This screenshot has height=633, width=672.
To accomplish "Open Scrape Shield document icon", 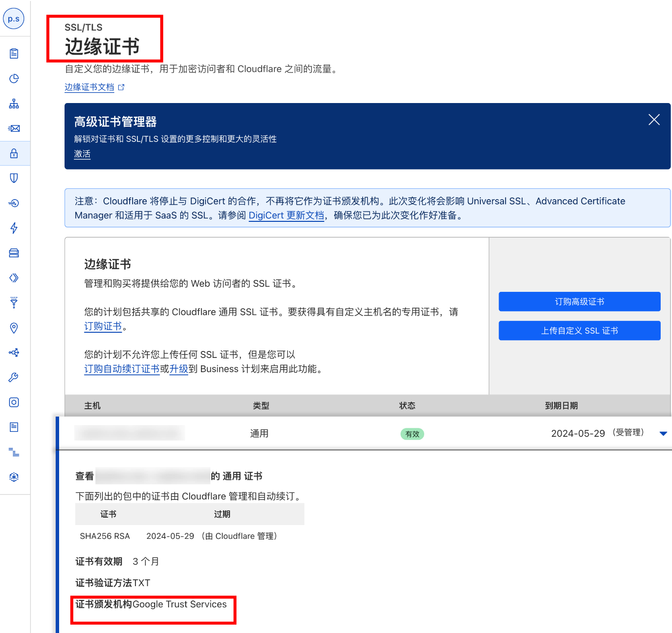I will [x=14, y=427].
